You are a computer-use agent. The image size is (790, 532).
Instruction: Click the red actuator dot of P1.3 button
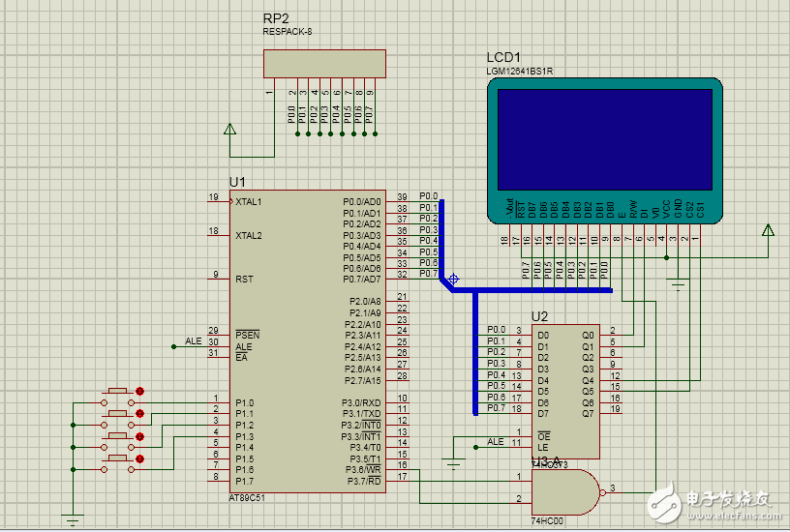point(139,459)
